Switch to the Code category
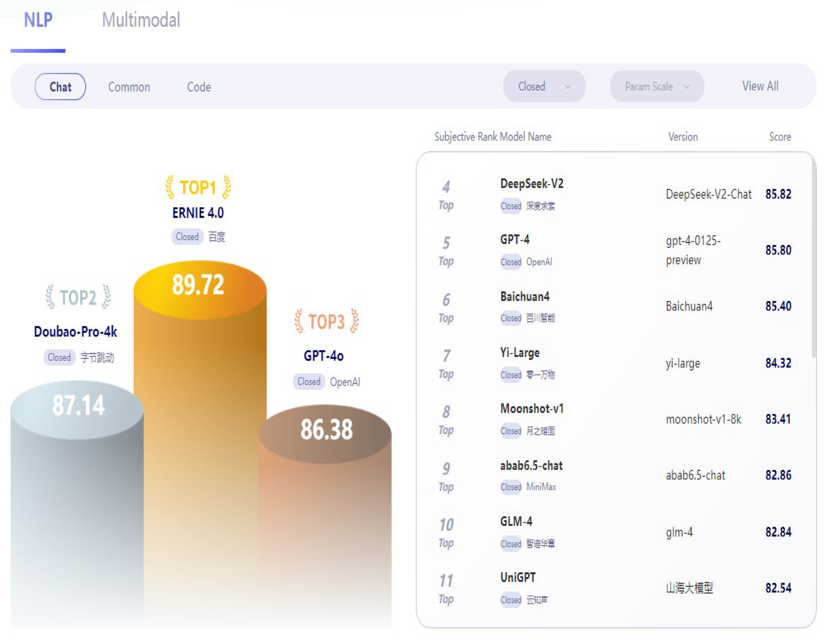 199,87
